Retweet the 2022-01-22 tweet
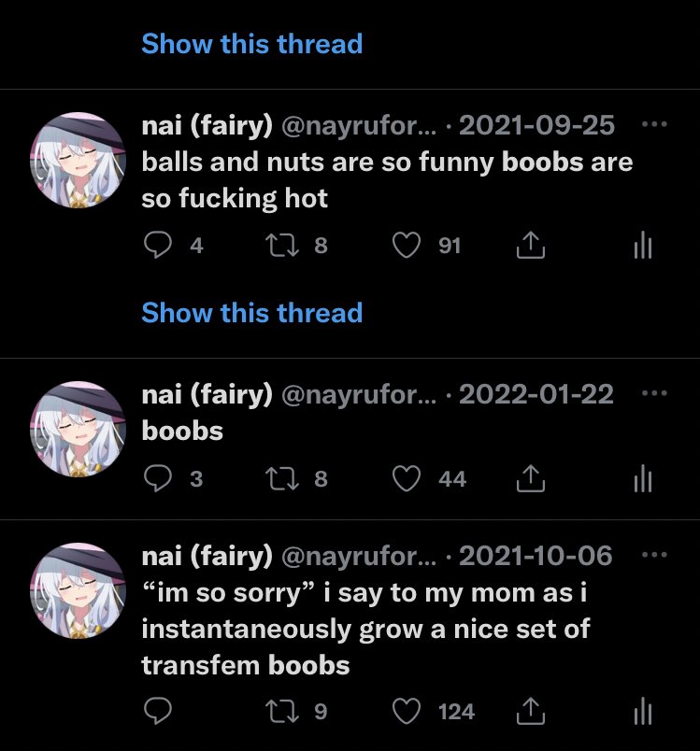The image size is (700, 751). [x=282, y=478]
